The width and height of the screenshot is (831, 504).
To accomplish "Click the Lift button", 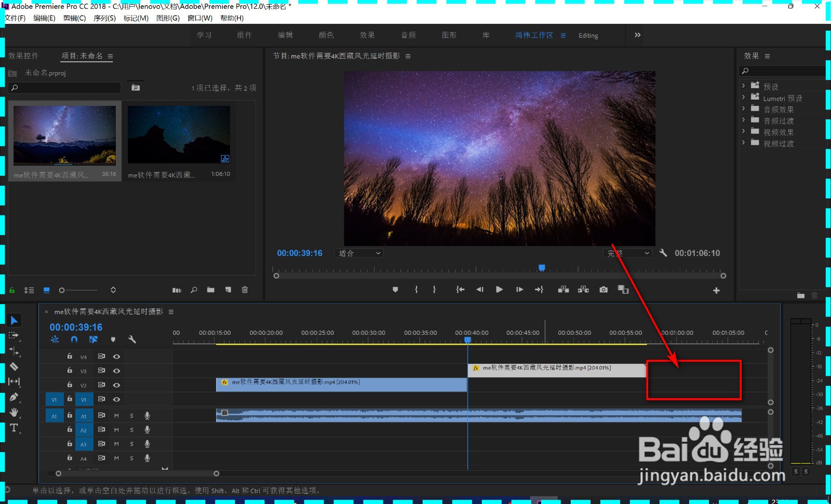I will 564,290.
